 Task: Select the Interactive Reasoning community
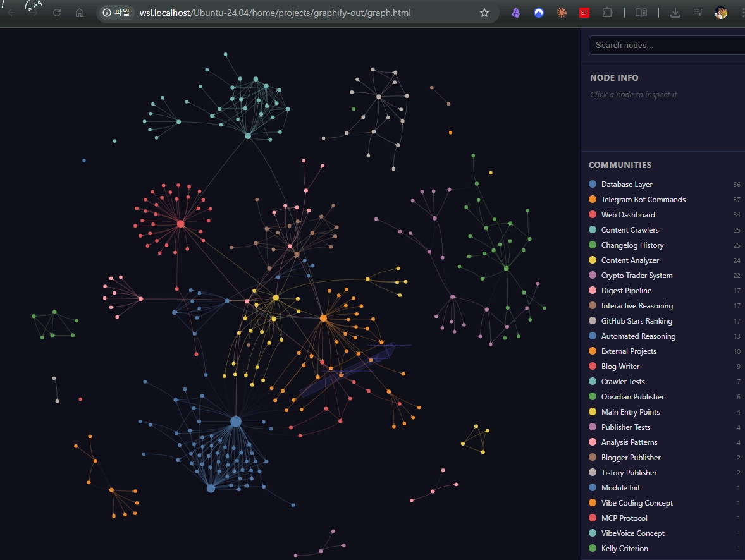tap(664, 306)
